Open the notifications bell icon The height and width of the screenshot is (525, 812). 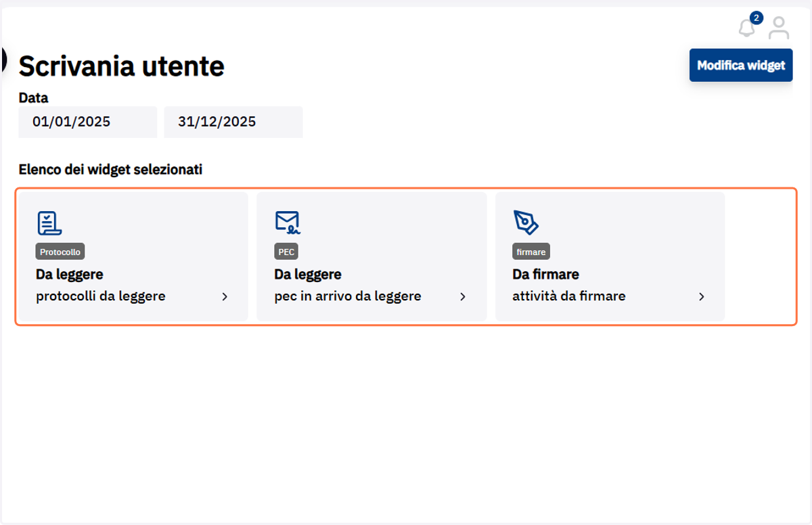(x=747, y=28)
